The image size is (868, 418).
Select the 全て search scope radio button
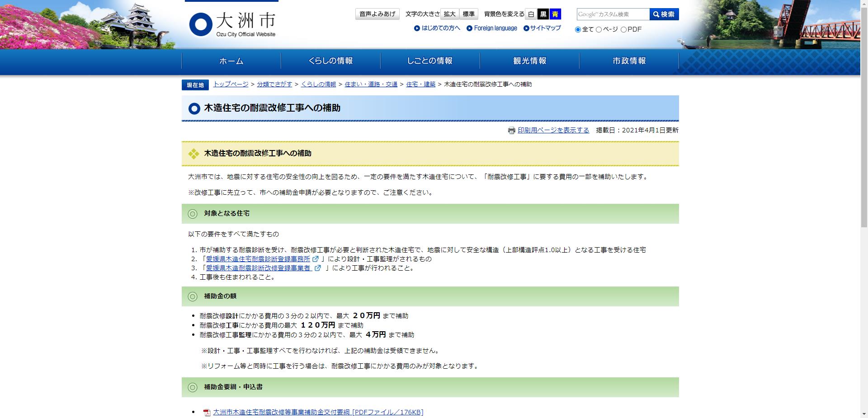click(577, 29)
